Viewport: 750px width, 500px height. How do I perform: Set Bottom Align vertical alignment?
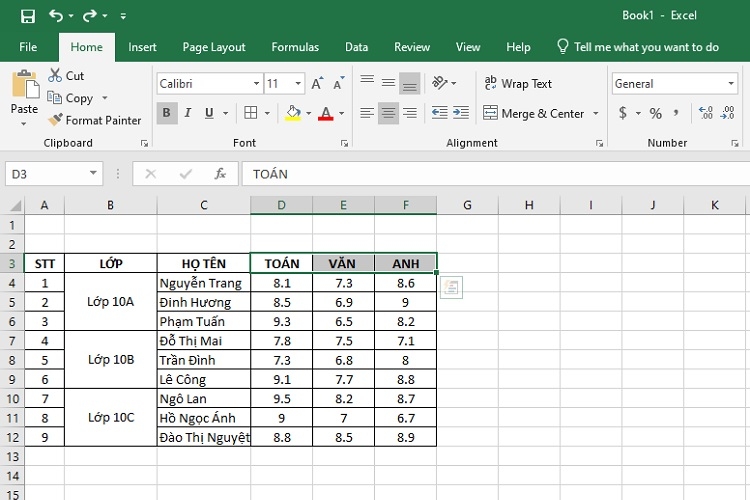tap(409, 83)
